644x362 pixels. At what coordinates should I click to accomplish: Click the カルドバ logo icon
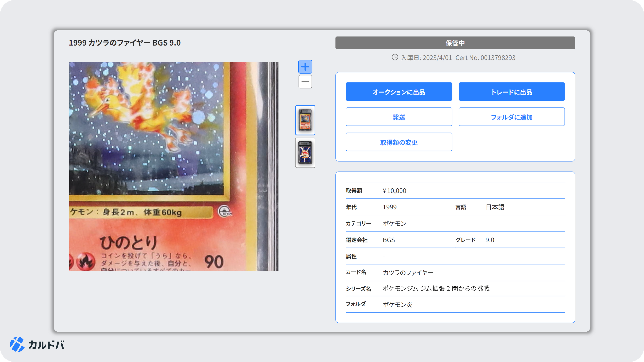pos(17,344)
